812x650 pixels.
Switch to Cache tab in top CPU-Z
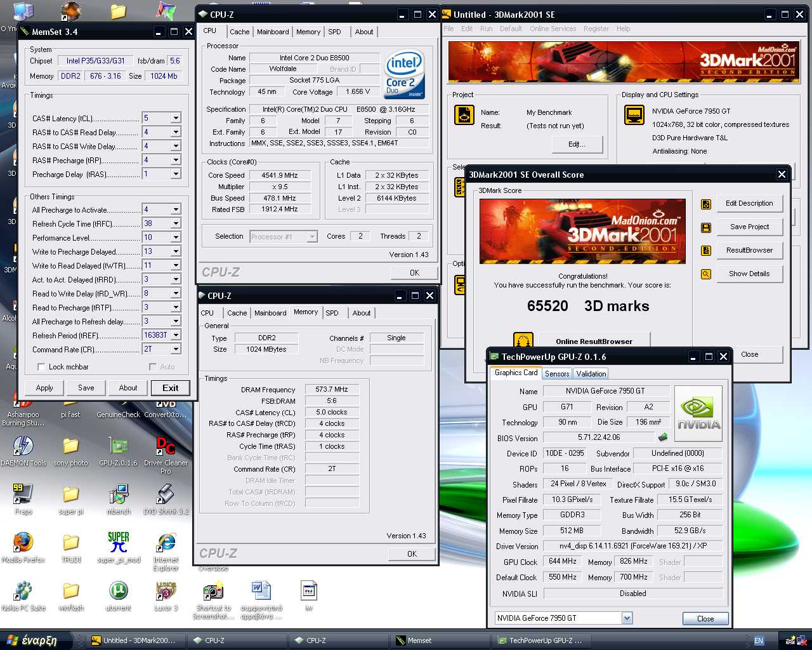[239, 32]
